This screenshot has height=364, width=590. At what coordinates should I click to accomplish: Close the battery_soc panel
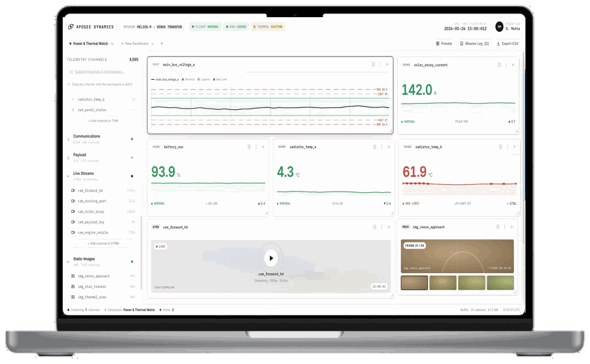tap(263, 147)
